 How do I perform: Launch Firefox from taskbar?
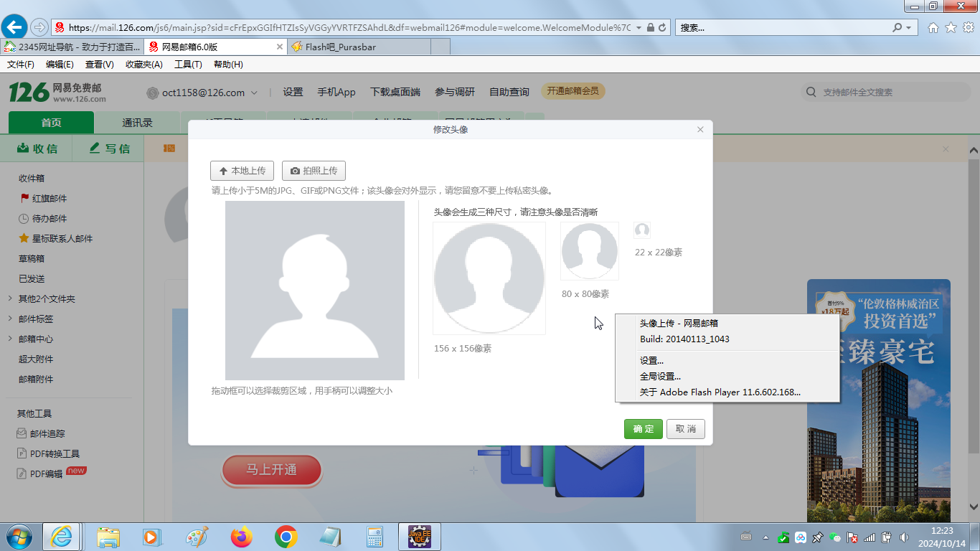242,537
